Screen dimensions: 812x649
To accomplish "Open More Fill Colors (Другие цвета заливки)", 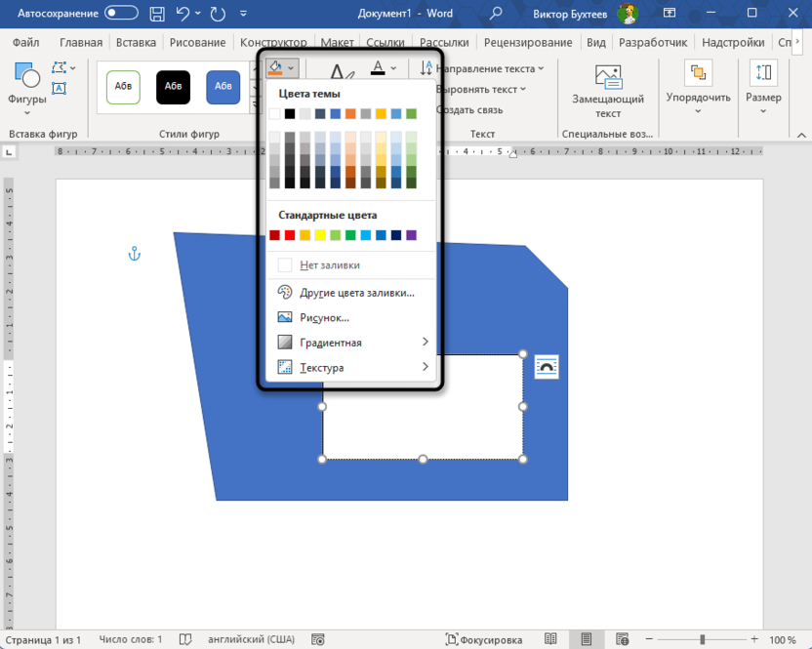I will coord(356,292).
